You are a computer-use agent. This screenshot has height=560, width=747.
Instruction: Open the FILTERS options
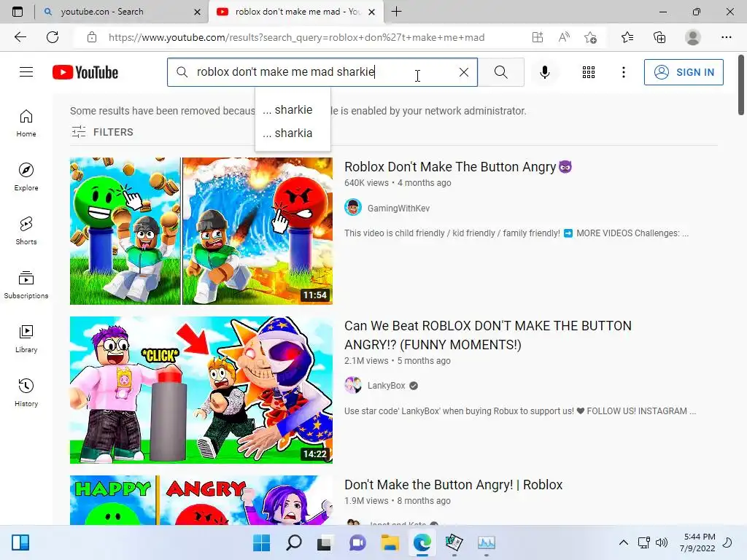[102, 132]
